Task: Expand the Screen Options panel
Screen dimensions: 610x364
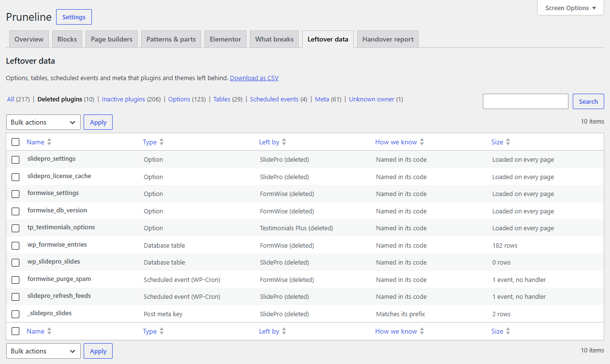Action: 570,8
